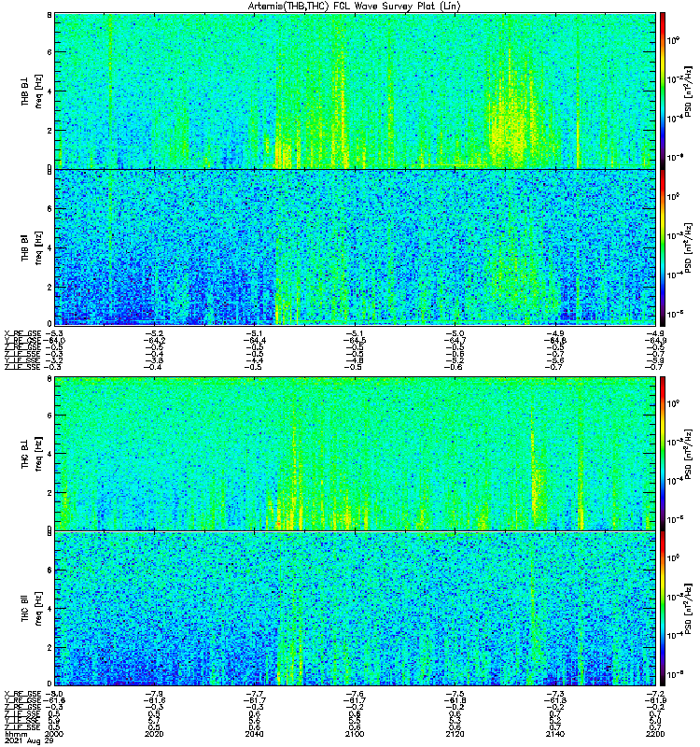Click the 2200 time tick label
The height and width of the screenshot is (747, 700).
656,734
